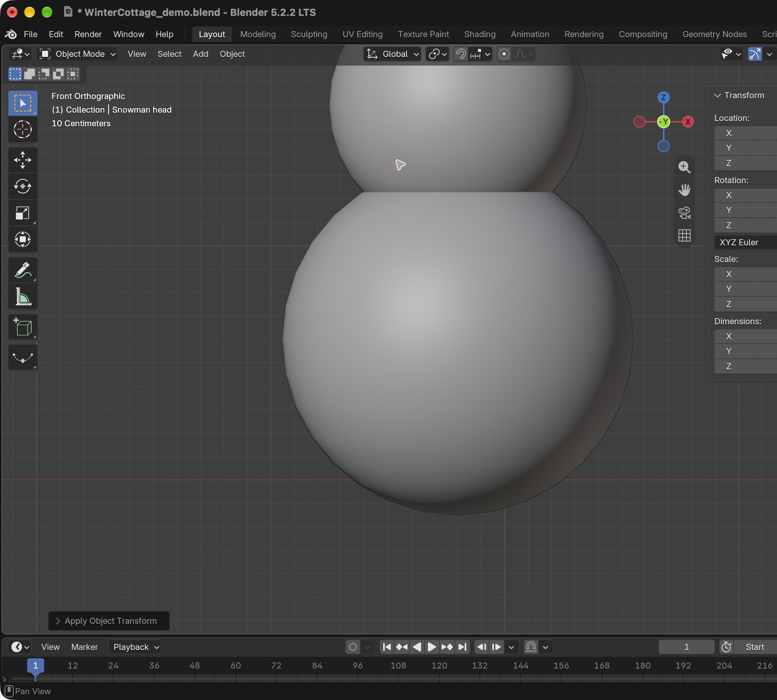Select the Move tool
This screenshot has height=700, width=777.
coord(23,160)
